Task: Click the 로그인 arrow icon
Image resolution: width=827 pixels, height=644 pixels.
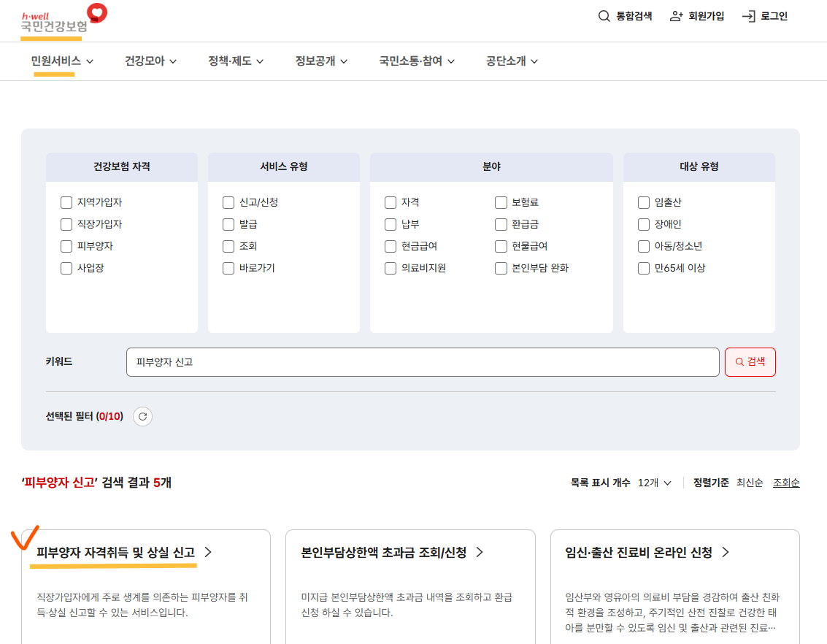Action: click(747, 15)
